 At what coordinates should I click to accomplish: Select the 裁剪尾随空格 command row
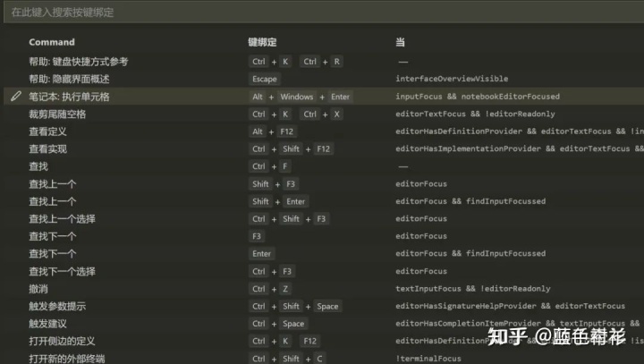pyautogui.click(x=324, y=114)
